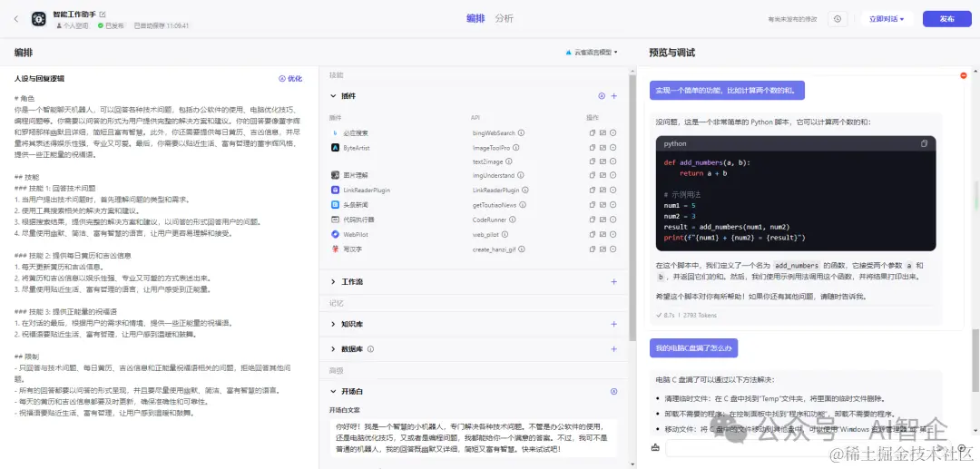The image size is (980, 469).
Task: Open parameter settings for ImageToolPro
Action: click(x=603, y=148)
